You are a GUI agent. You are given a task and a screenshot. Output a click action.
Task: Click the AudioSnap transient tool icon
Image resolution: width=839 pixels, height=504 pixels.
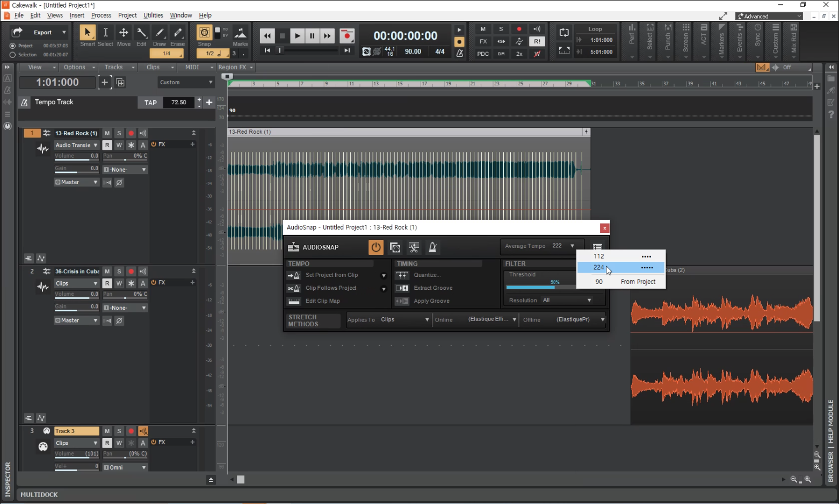click(414, 247)
